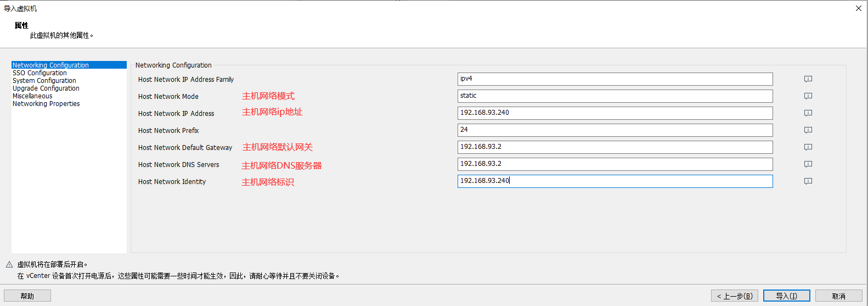Open info icon for Host Network Mode

pos(808,96)
